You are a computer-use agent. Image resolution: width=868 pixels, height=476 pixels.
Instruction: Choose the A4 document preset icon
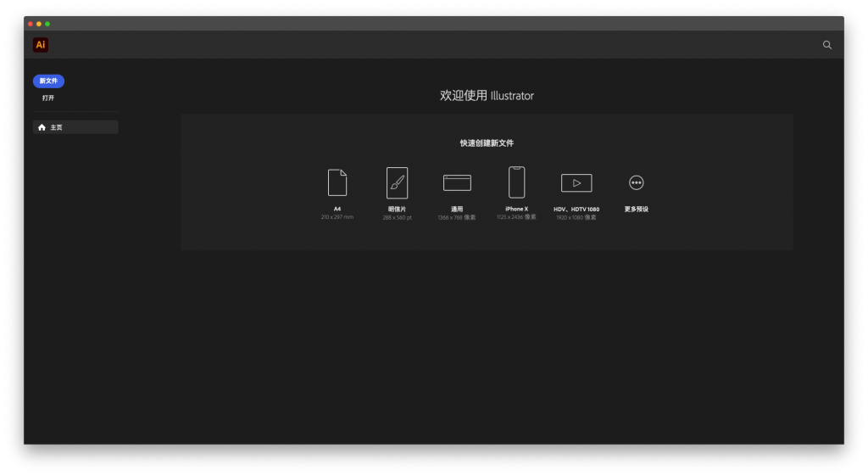pos(337,182)
